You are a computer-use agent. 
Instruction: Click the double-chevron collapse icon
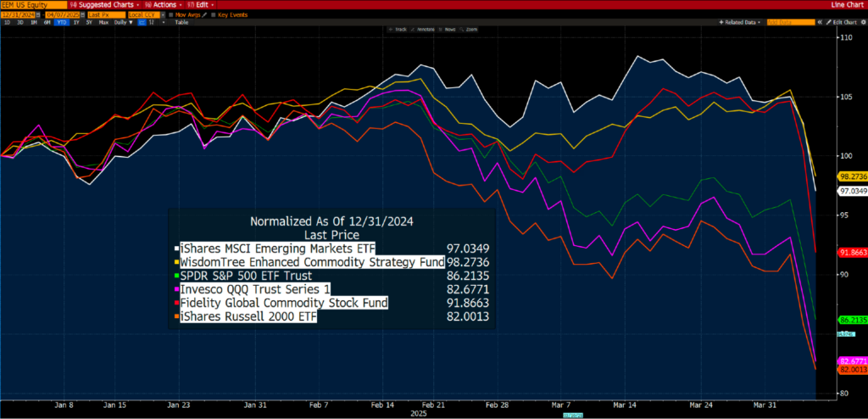(820, 22)
